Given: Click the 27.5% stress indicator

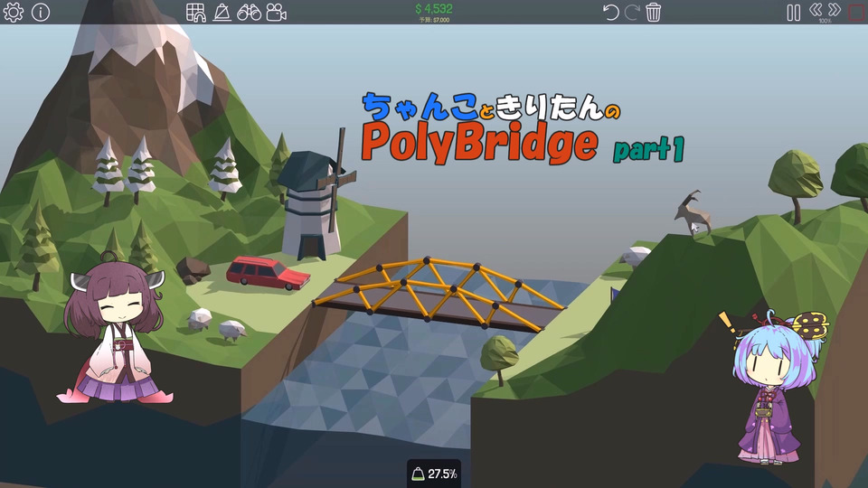Looking at the screenshot, I should tap(434, 474).
